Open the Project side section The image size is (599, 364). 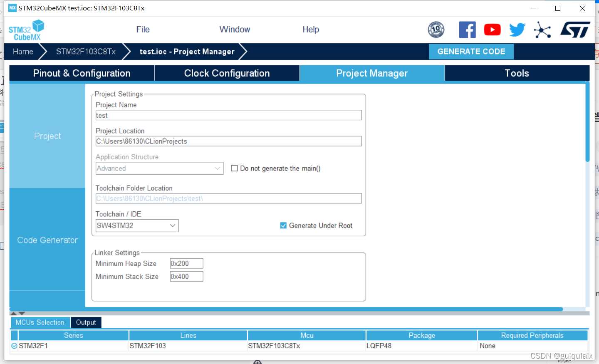coord(47,136)
